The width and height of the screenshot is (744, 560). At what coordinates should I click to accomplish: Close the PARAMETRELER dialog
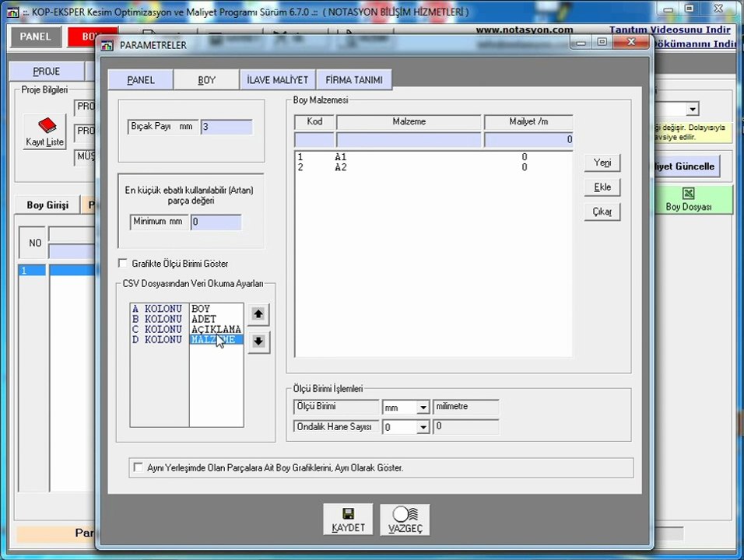coord(631,42)
